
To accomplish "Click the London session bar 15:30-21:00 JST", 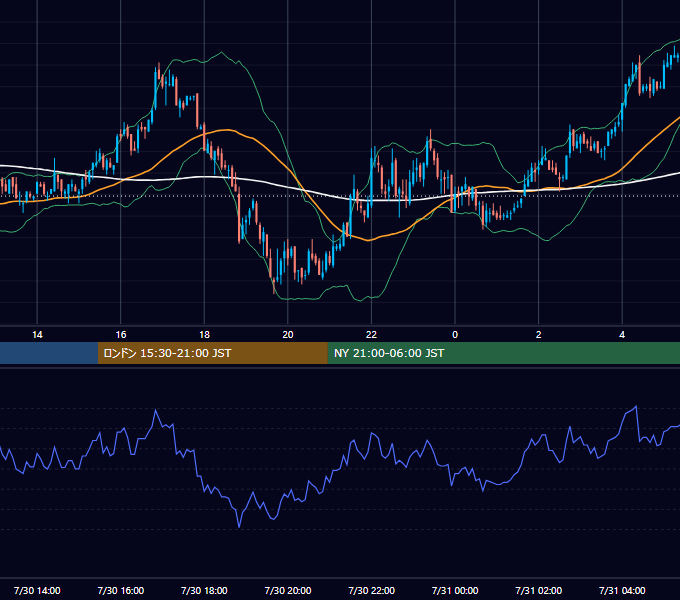I will coord(212,353).
